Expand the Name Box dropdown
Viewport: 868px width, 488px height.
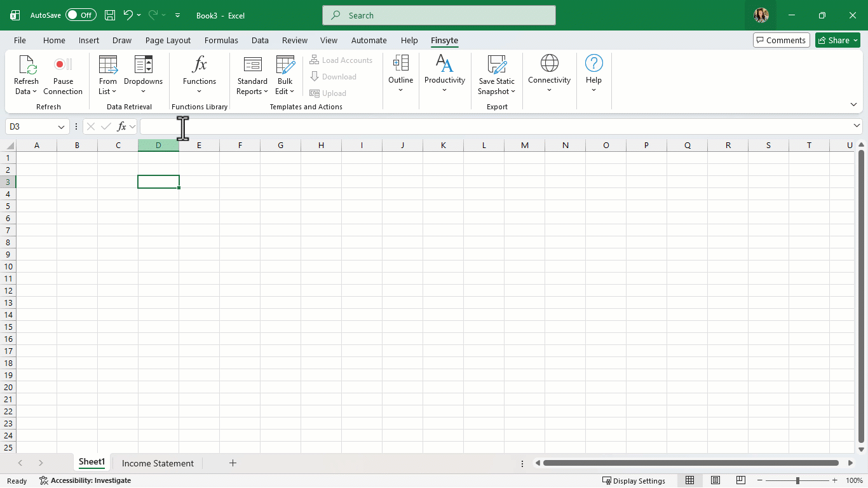tap(61, 127)
